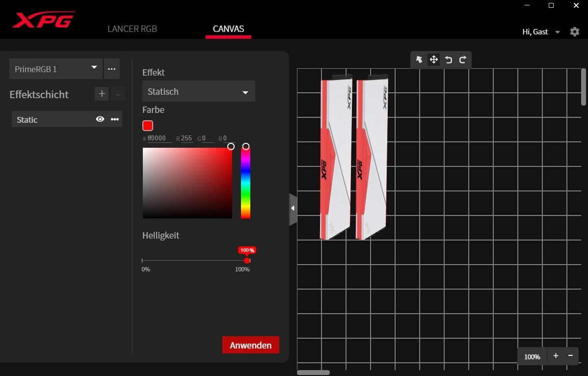588x376 pixels.
Task: Select the left RAM module on canvas
Action: pos(336,157)
